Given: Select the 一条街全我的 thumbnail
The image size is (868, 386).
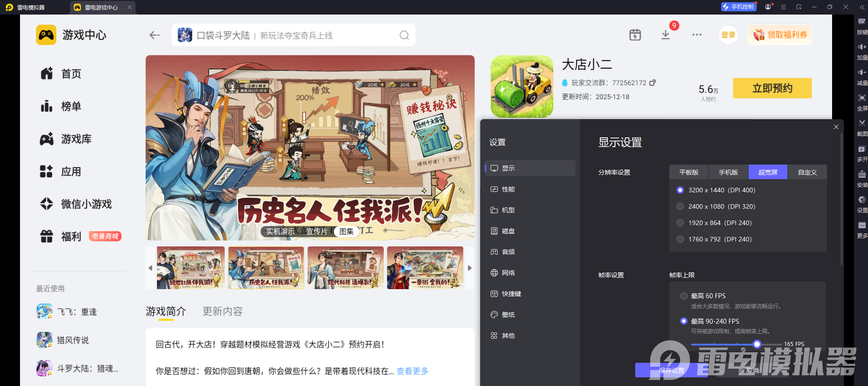Looking at the screenshot, I should (425, 268).
